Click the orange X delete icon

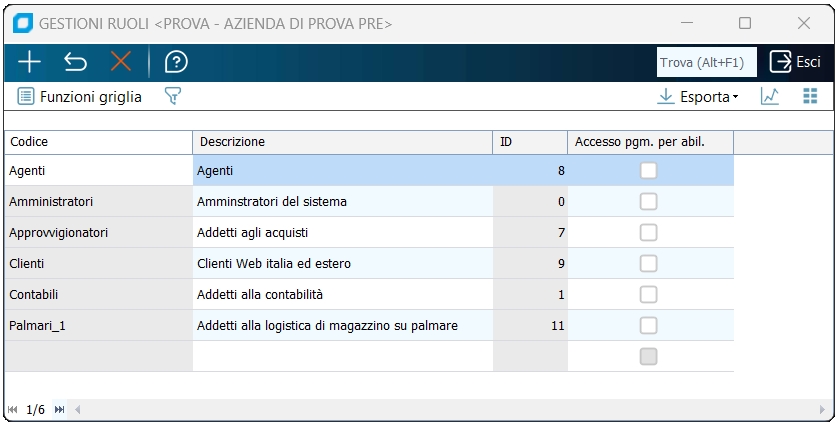pyautogui.click(x=121, y=62)
